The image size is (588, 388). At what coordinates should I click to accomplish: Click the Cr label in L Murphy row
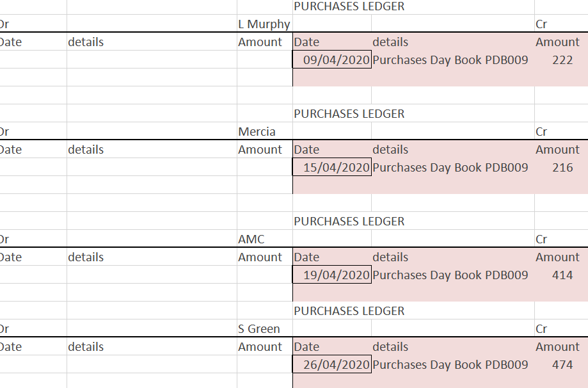click(541, 24)
